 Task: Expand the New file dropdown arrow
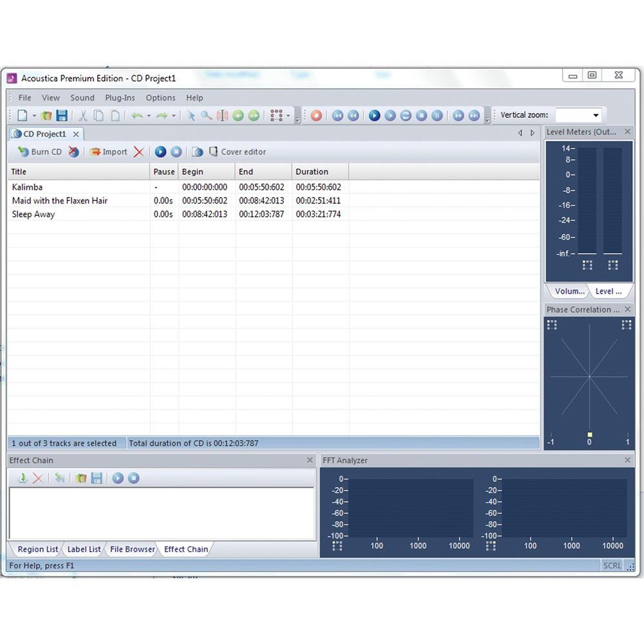35,116
